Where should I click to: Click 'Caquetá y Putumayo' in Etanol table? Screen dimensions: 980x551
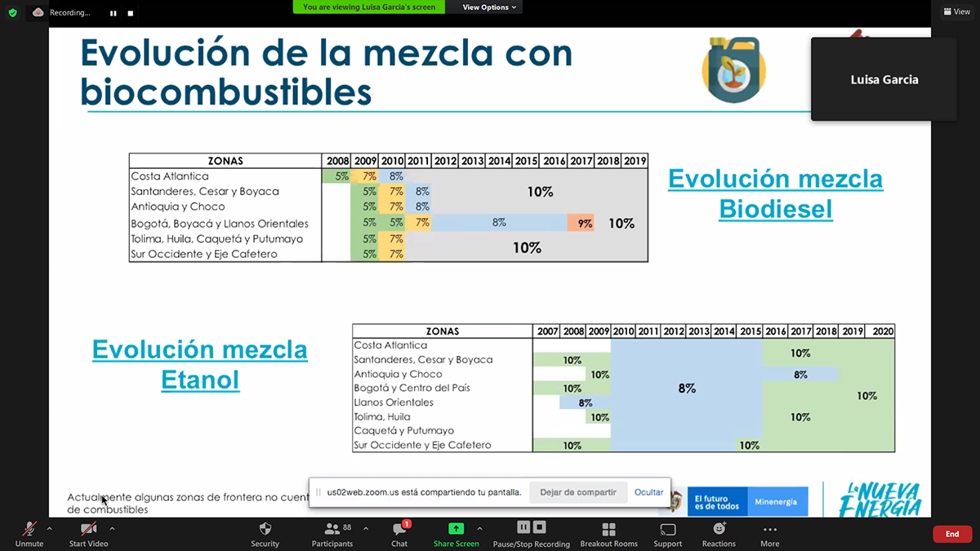(x=403, y=431)
